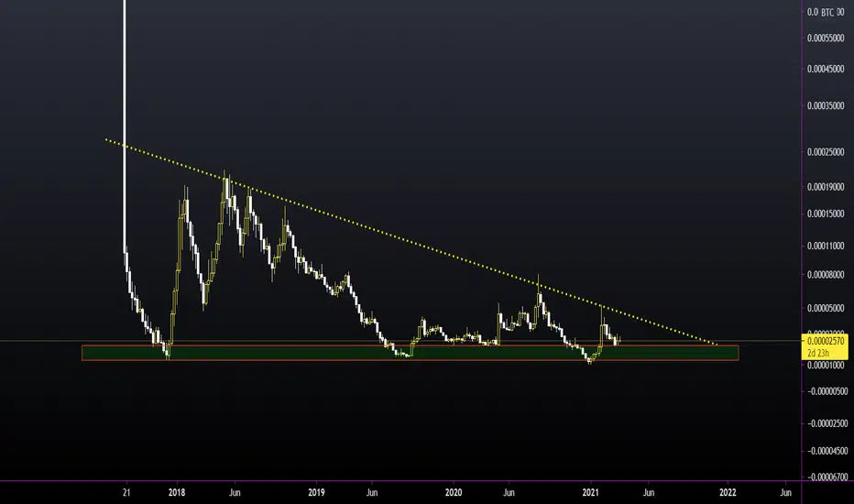Image resolution: width=854 pixels, height=504 pixels.
Task: Click the current price label 0.00002570
Action: click(825, 341)
